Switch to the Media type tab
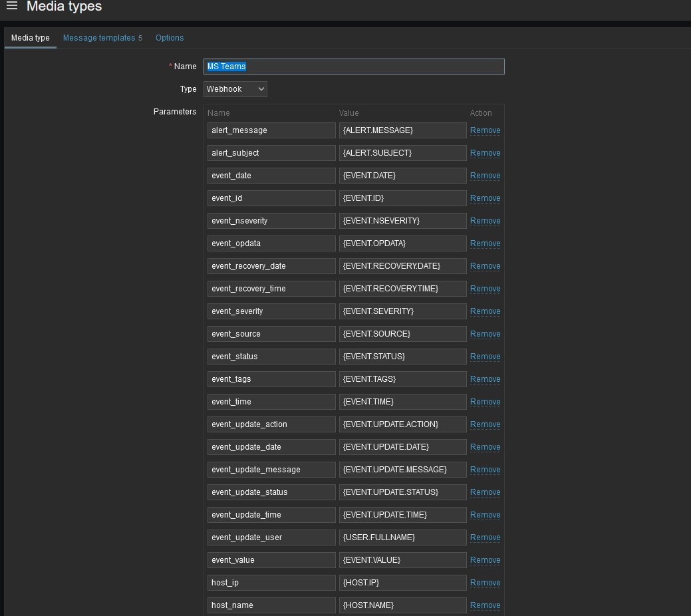The image size is (691, 616). pyautogui.click(x=31, y=38)
